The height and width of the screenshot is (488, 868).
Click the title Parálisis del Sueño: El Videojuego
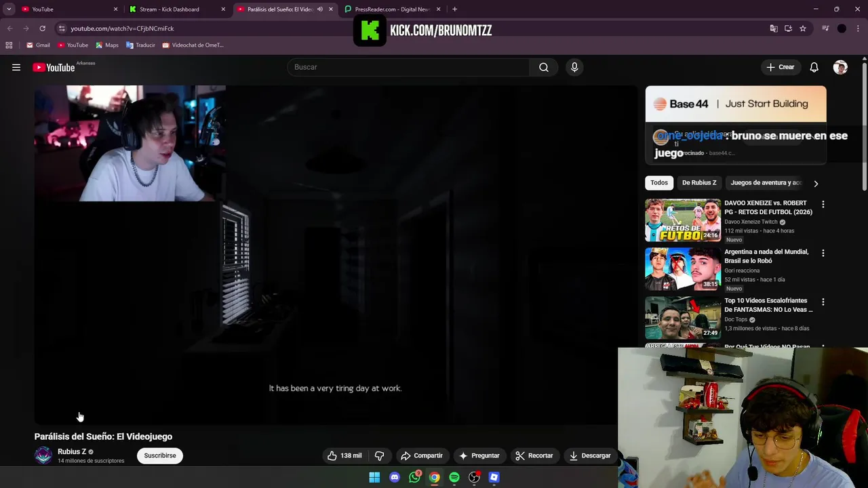coord(103,436)
